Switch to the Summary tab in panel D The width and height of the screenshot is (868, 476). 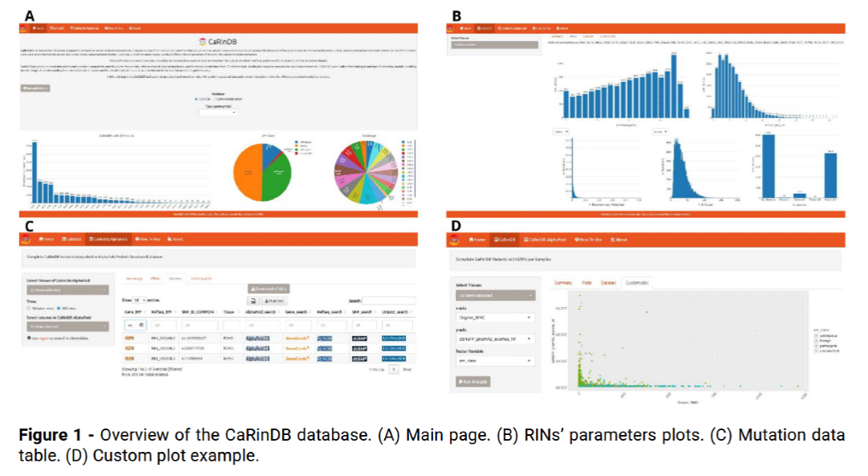tap(563, 283)
